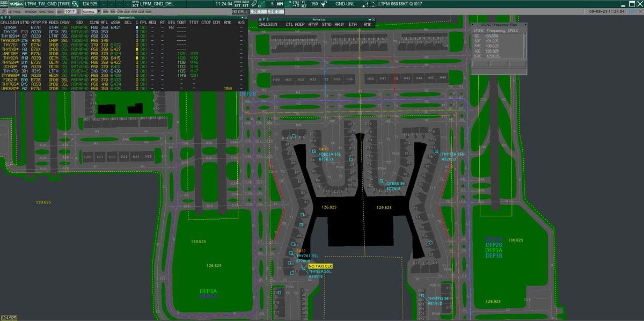Click the 124.925 frequency in top bar
644x321 pixels.
click(x=89, y=3)
